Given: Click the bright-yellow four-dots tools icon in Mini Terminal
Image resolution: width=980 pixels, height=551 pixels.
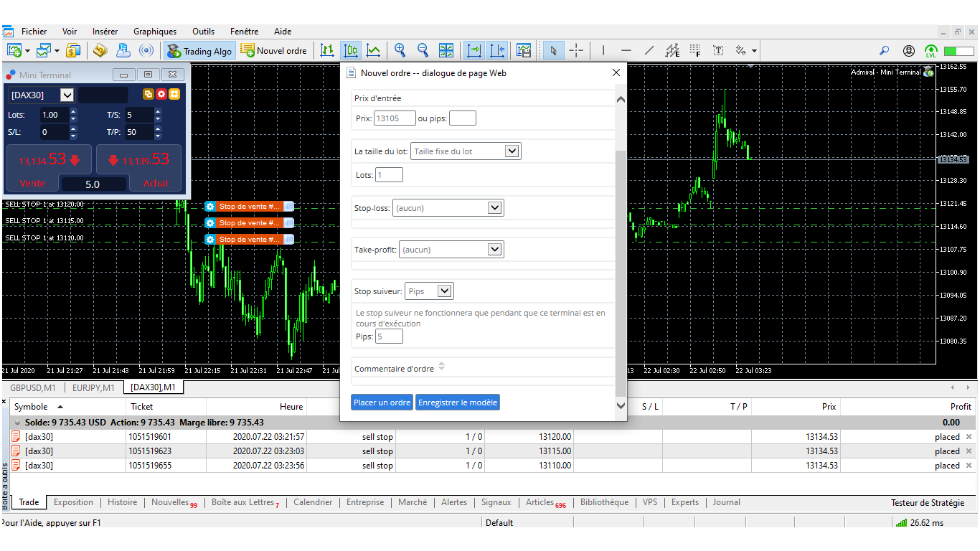Looking at the screenshot, I should click(x=174, y=94).
